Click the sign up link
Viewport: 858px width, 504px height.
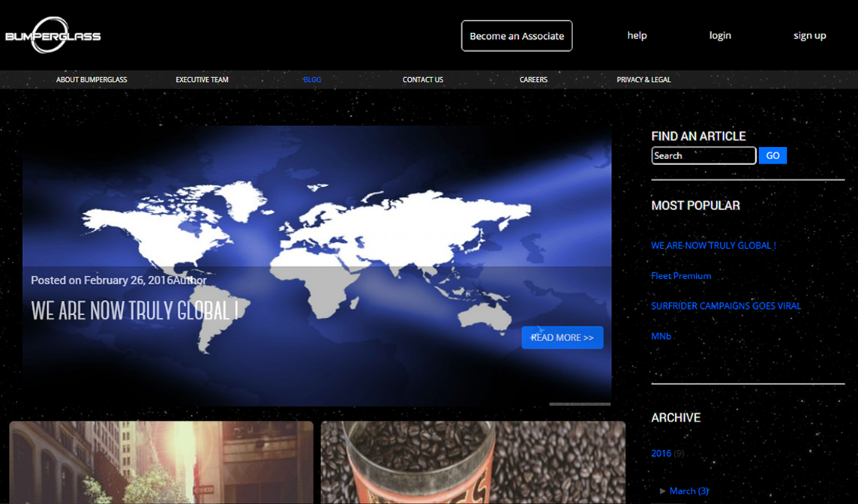tap(809, 35)
